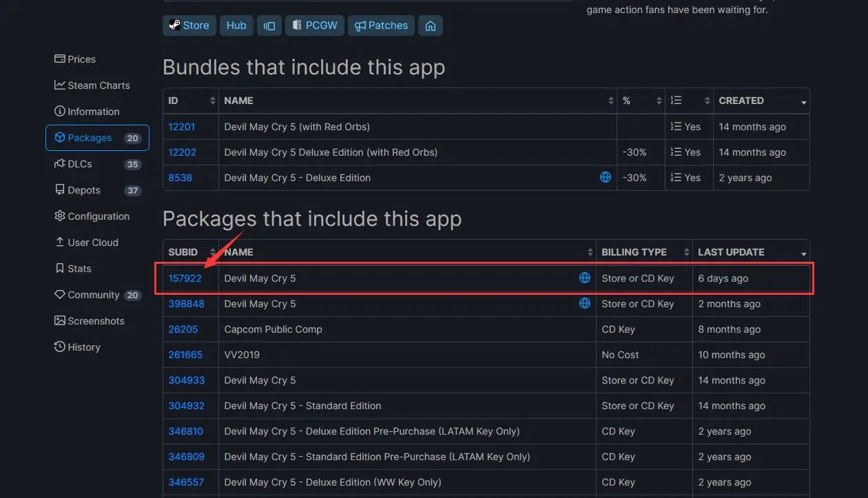
Task: Open package link 157922
Action: 185,278
